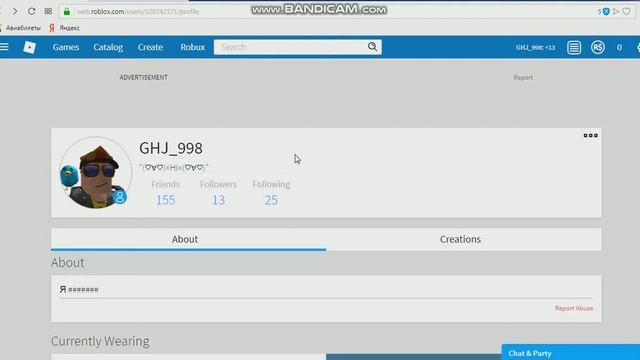
Task: Click the advertisement Report link
Action: point(523,78)
